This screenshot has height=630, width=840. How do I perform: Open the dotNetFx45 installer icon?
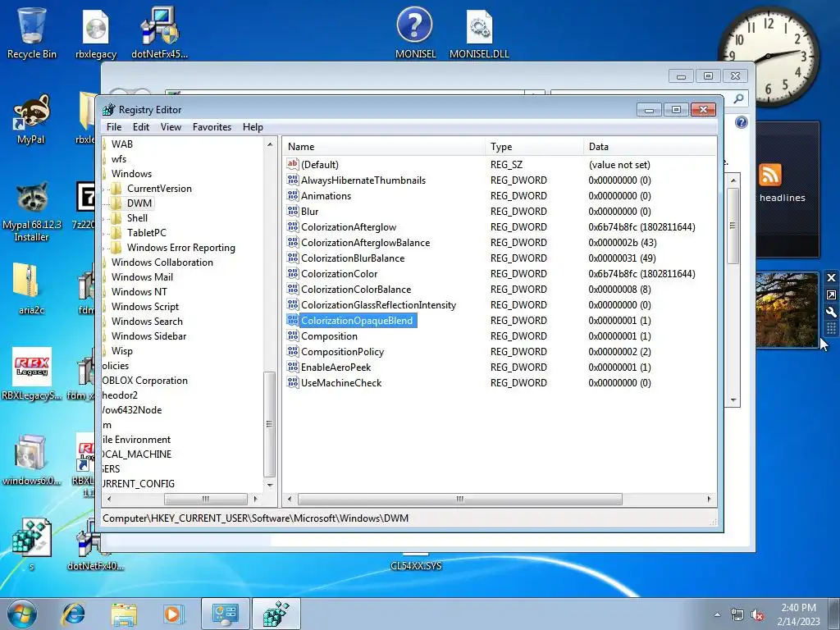tap(160, 32)
